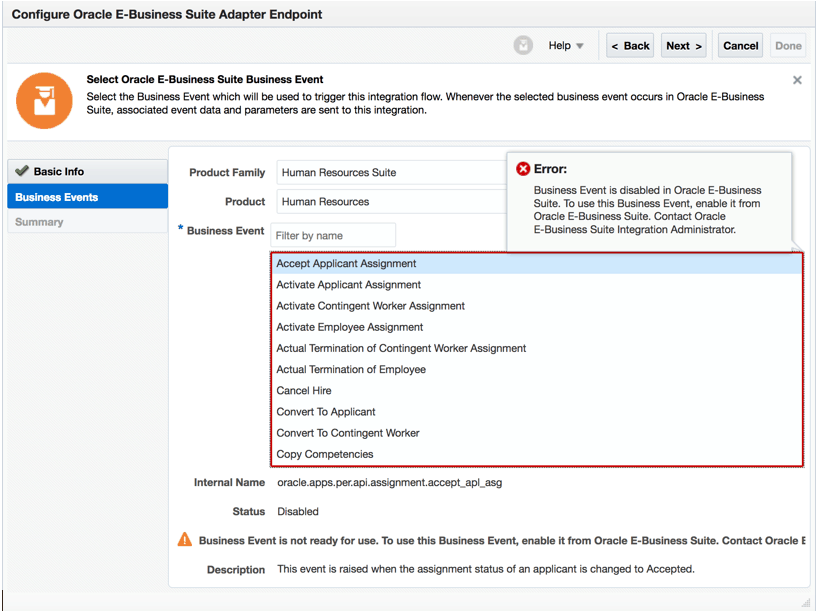This screenshot has width=817, height=613.
Task: Select the Cancel Hire event
Action: point(537,391)
